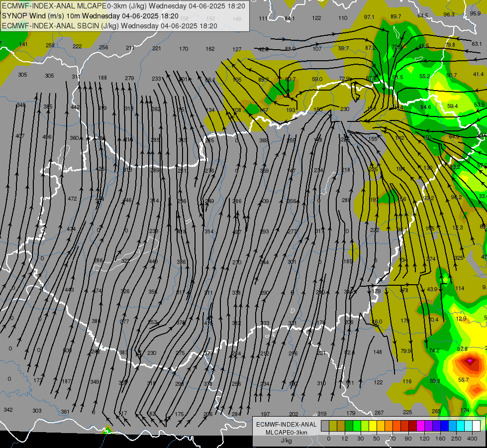Select the dark red legend swatch

pos(412,426)
